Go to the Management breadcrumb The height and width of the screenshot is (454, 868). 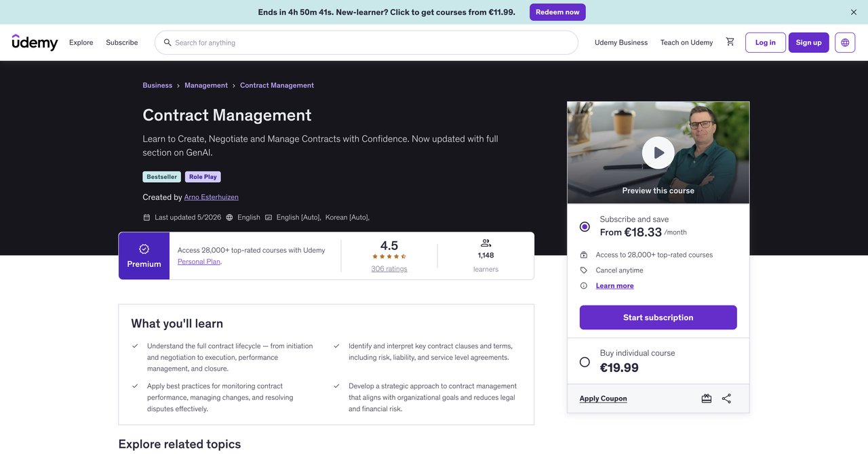[x=206, y=85]
